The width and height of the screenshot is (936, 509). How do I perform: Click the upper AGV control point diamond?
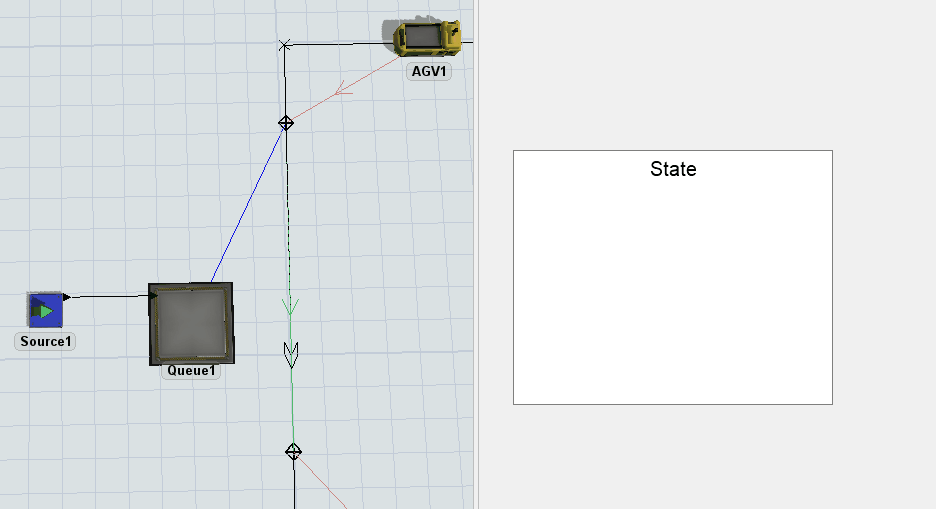coord(286,123)
